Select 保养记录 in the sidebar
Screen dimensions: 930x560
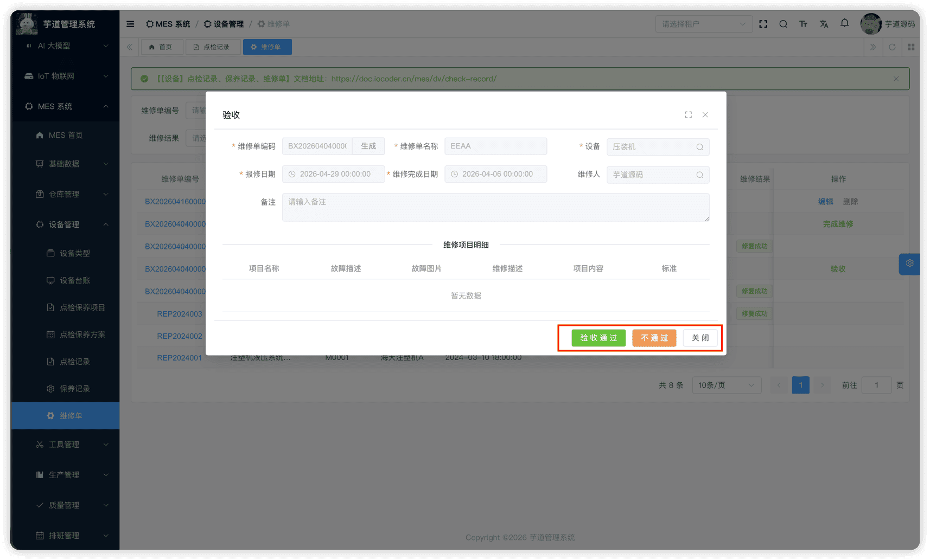(x=74, y=389)
